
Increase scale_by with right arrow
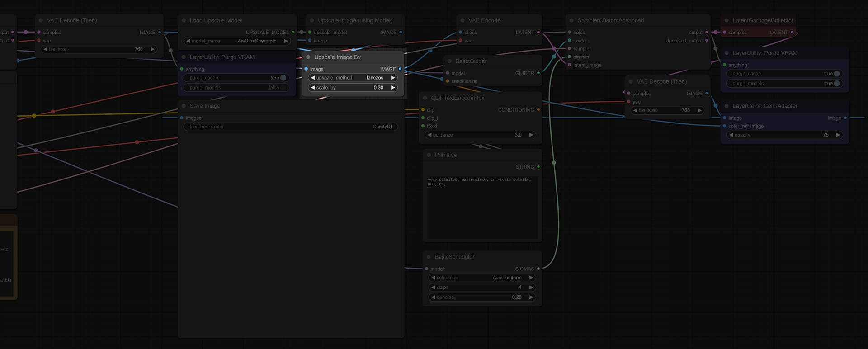click(x=393, y=88)
